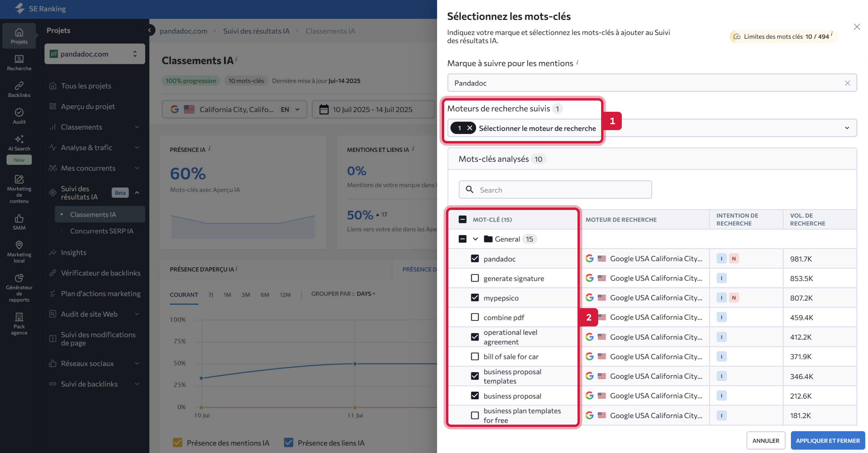868x453 pixels.
Task: Toggle the General group checkbox
Action: [462, 239]
